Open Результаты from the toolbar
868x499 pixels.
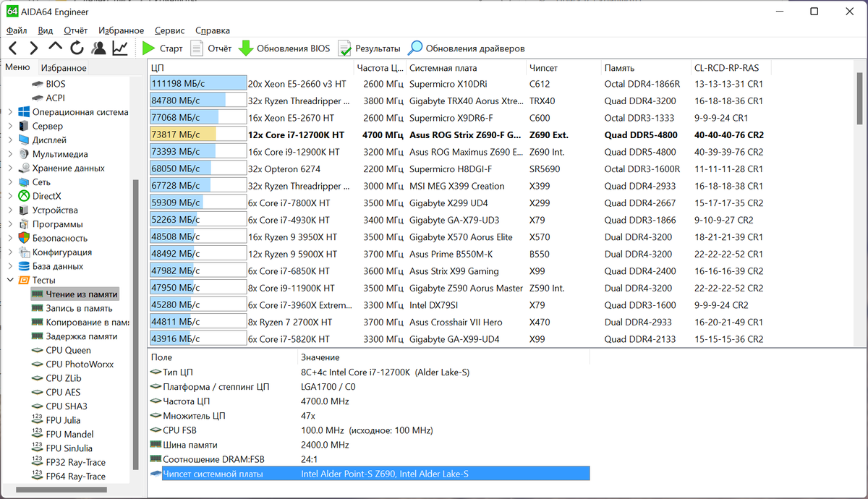[x=369, y=48]
